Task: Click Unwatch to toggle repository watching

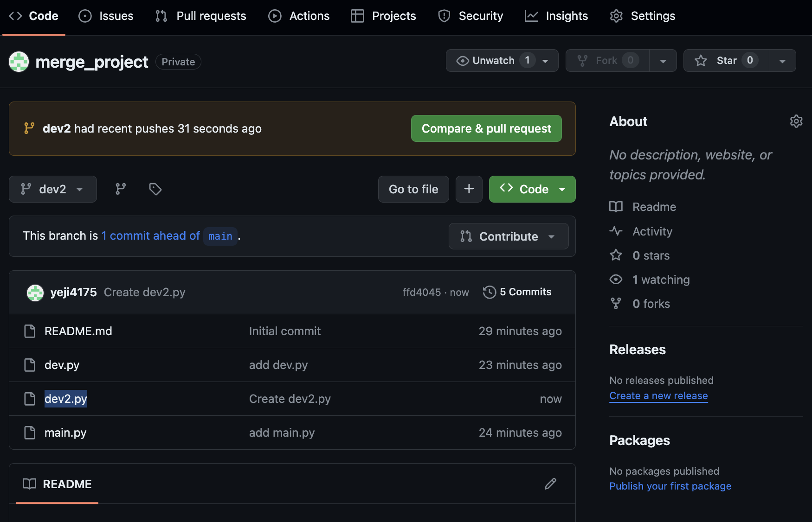Action: pyautogui.click(x=493, y=61)
